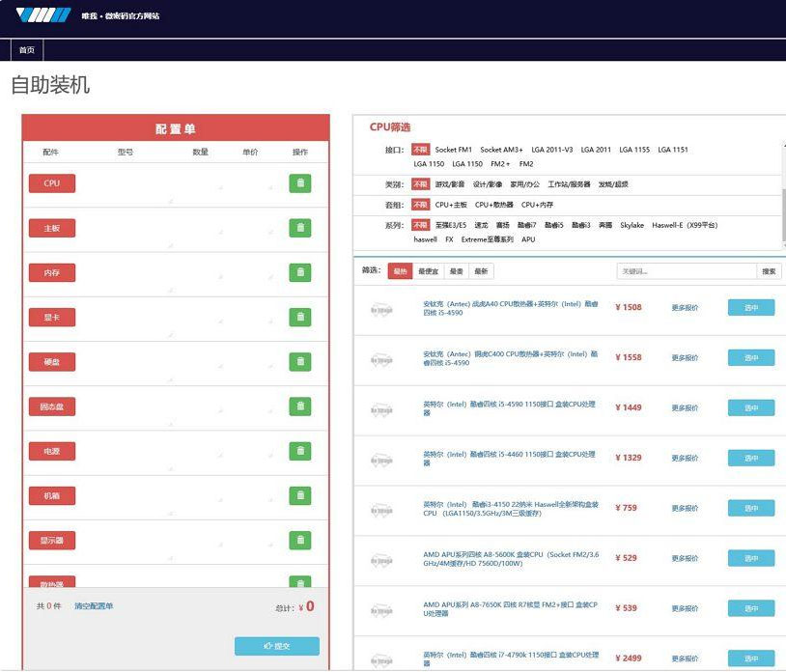The image size is (786, 672).
Task: Click the trash icon in the CPU row
Action: tap(299, 183)
